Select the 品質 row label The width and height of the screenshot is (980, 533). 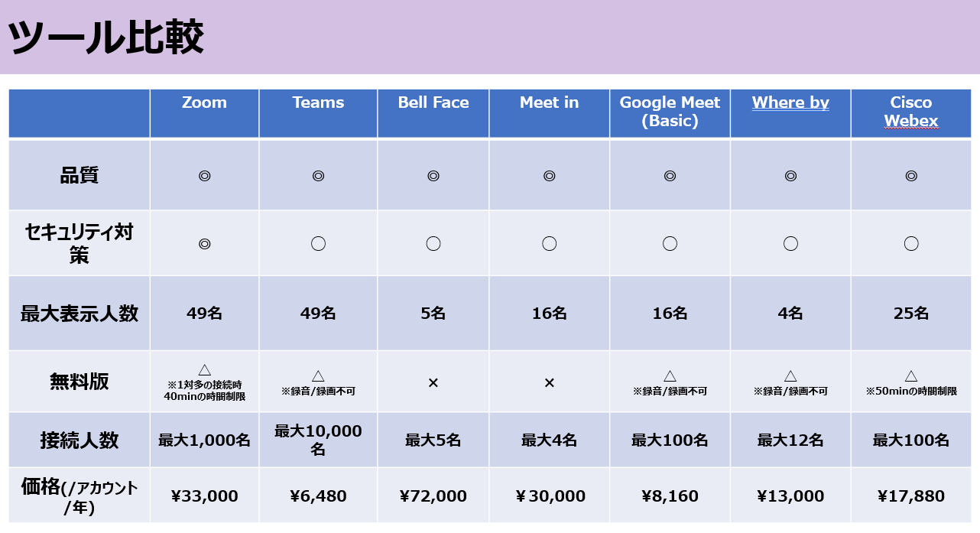click(x=80, y=175)
